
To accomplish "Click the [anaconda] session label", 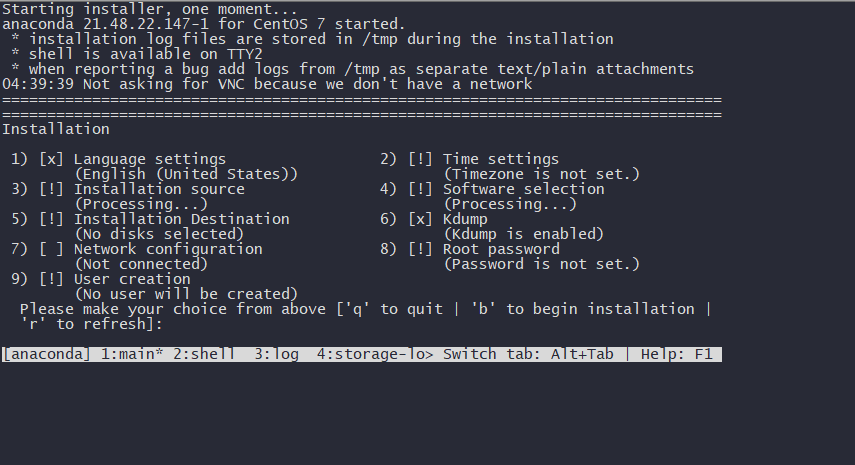I will 46,354.
